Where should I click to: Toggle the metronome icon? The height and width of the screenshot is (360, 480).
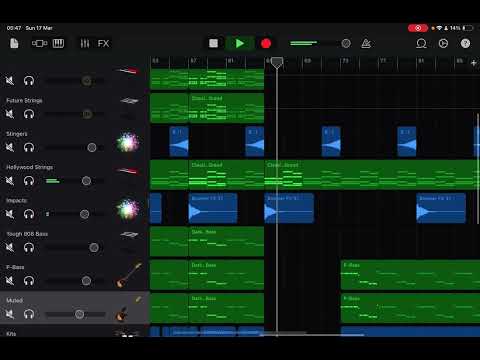pyautogui.click(x=366, y=43)
